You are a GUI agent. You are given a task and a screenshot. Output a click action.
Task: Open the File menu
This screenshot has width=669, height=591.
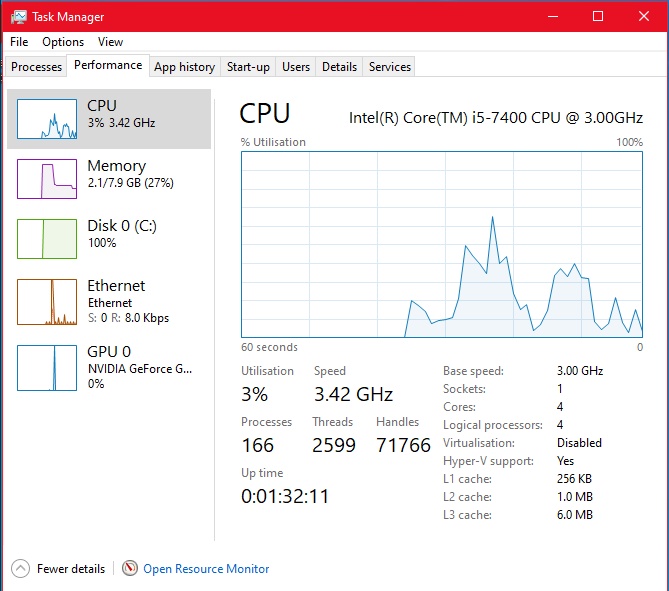(x=19, y=42)
